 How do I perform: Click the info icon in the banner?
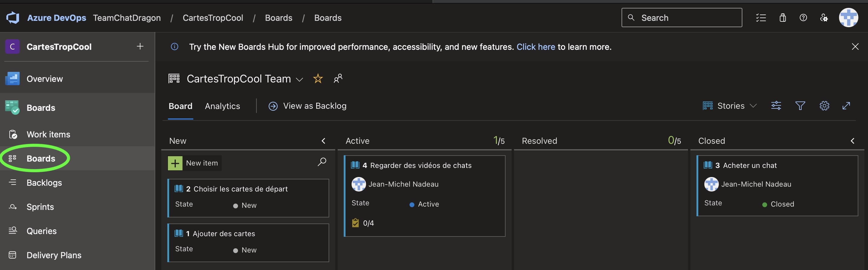175,47
